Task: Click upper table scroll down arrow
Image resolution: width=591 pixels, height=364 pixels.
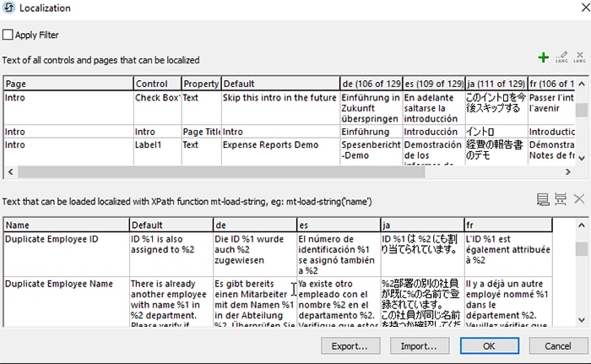Action: 582,159
